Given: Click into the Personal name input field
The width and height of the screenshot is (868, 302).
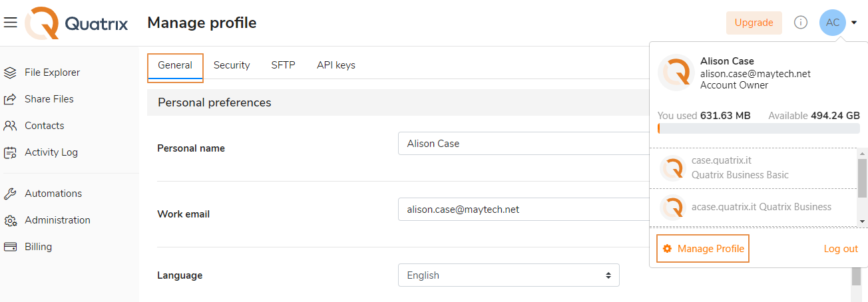Looking at the screenshot, I should point(523,144).
